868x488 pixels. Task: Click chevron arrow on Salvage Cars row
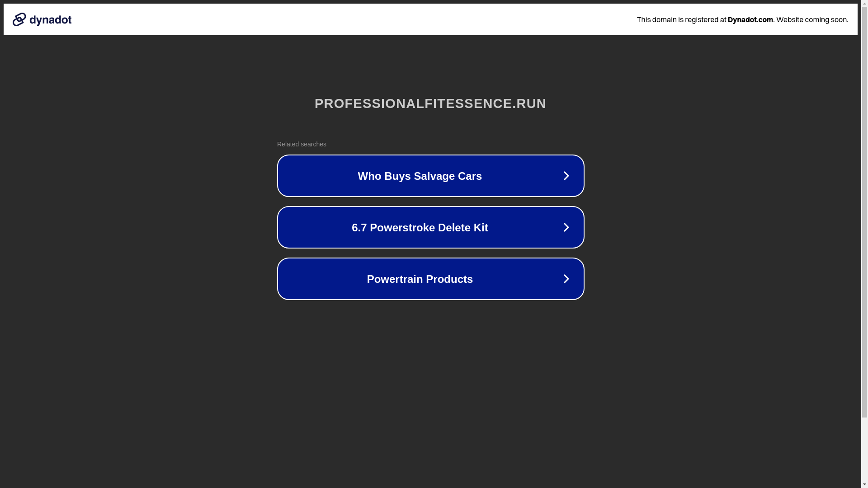point(566,176)
